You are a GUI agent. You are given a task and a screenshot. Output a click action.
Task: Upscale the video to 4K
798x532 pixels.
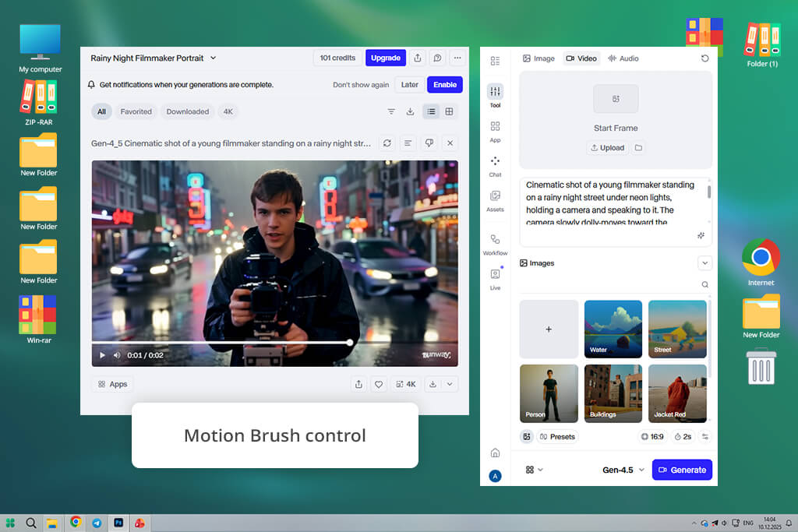405,384
